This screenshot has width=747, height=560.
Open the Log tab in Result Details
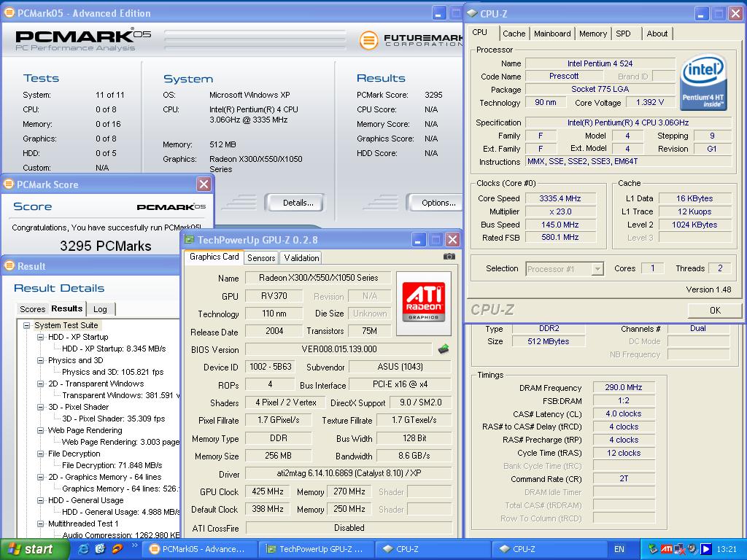click(100, 309)
